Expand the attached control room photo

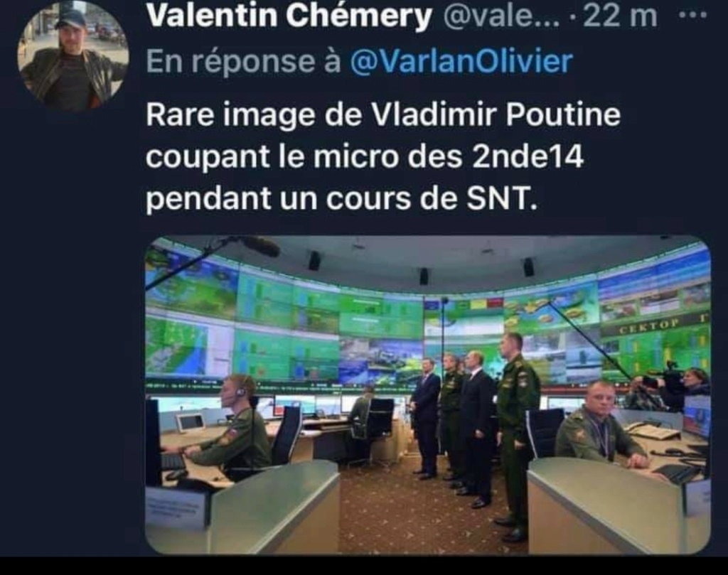[427, 395]
